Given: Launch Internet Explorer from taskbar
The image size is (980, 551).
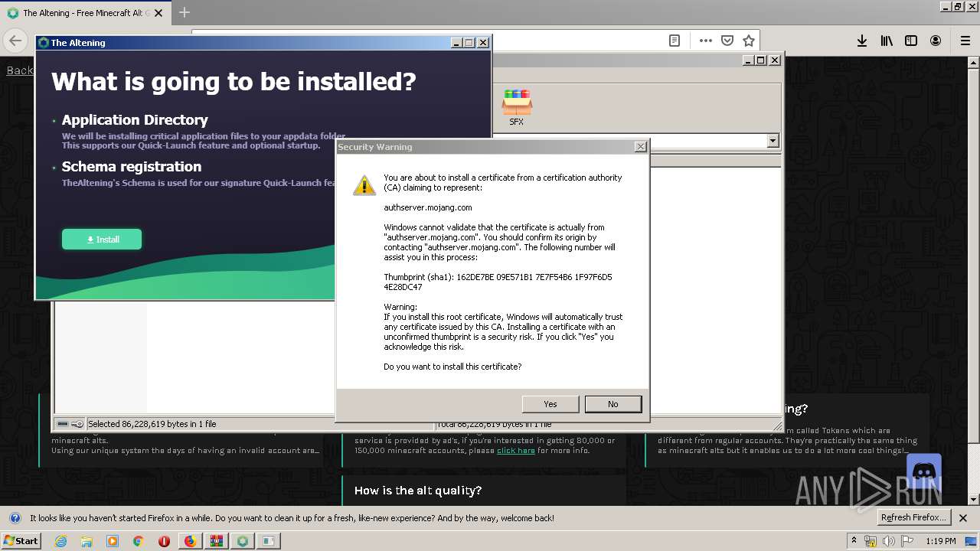Looking at the screenshot, I should pyautogui.click(x=60, y=541).
